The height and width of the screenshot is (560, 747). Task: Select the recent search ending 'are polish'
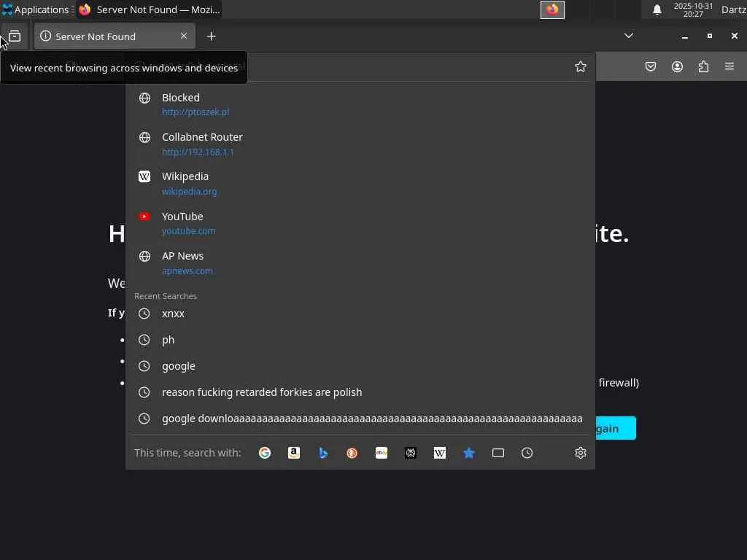pos(360,392)
